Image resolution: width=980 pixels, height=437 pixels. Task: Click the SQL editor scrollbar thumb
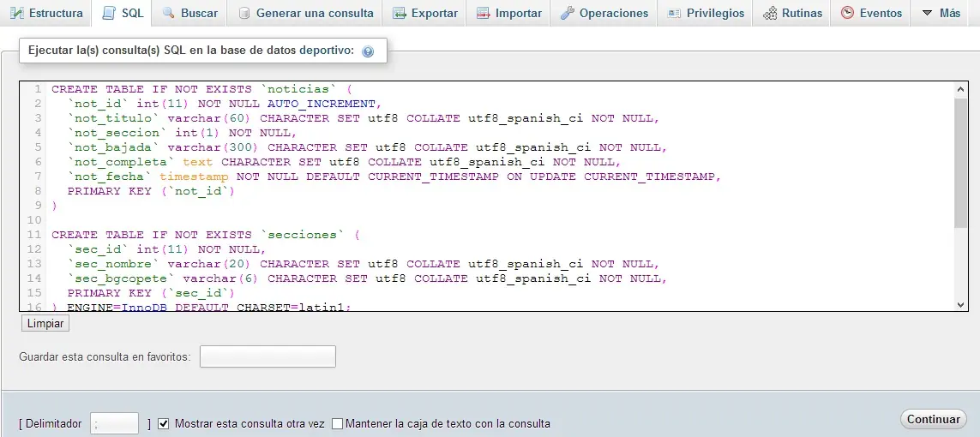(960, 162)
